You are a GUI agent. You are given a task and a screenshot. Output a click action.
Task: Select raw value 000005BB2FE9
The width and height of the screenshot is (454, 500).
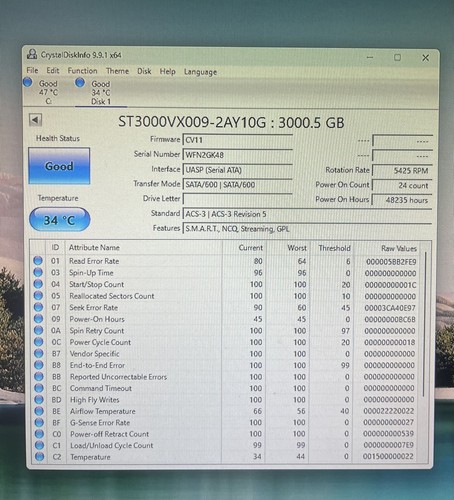point(391,262)
